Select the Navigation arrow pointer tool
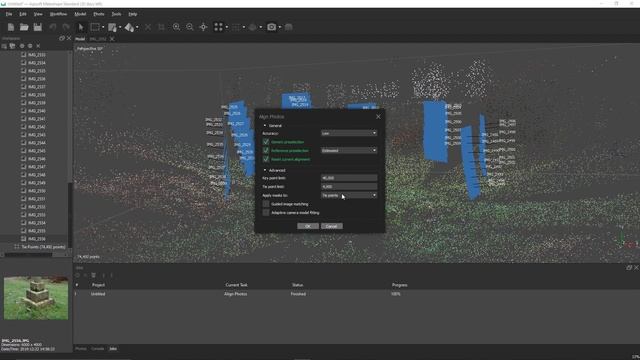Screen dimensions: 640x360 tap(81, 27)
